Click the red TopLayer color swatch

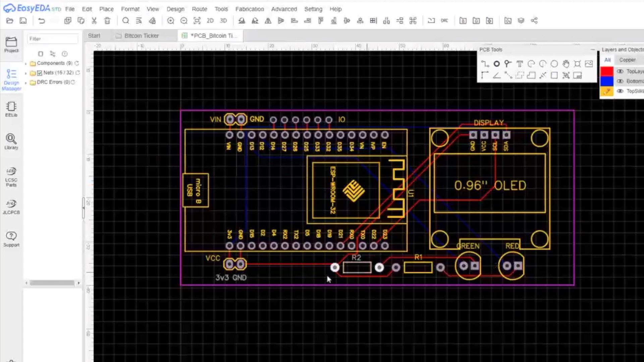coord(606,71)
